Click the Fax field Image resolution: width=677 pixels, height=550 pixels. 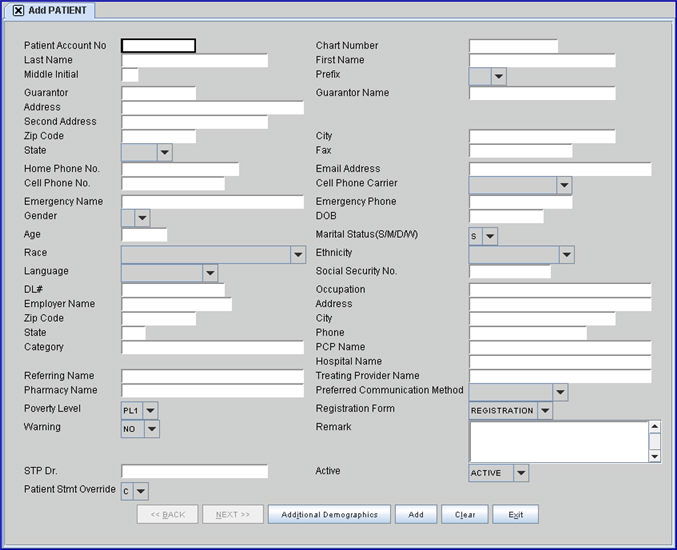click(521, 151)
